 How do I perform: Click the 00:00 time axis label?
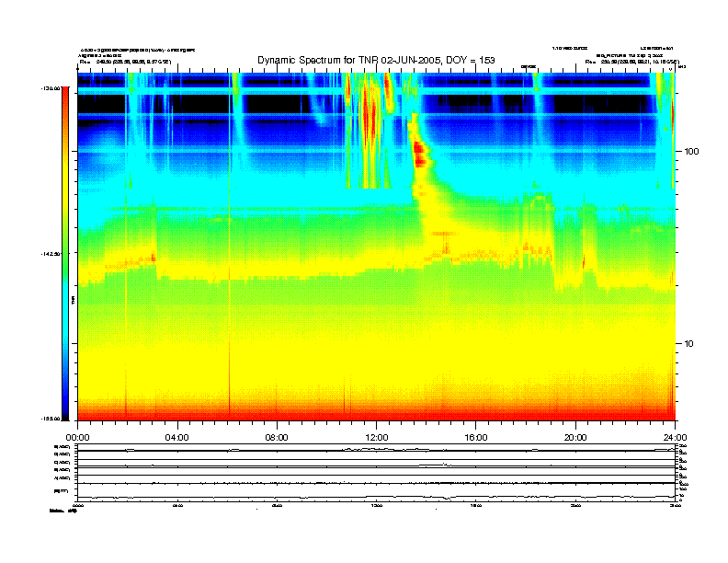pyautogui.click(x=77, y=438)
